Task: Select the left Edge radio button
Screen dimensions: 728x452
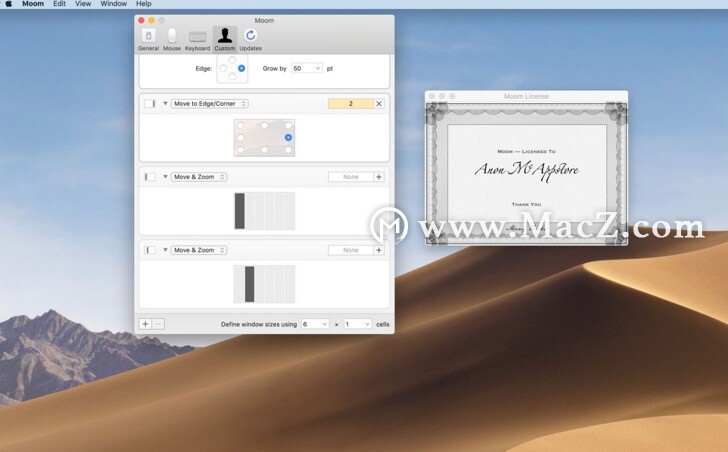Action: [223, 68]
